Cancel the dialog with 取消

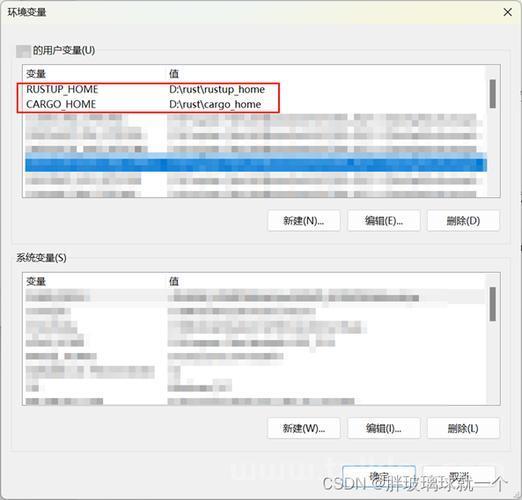click(459, 477)
